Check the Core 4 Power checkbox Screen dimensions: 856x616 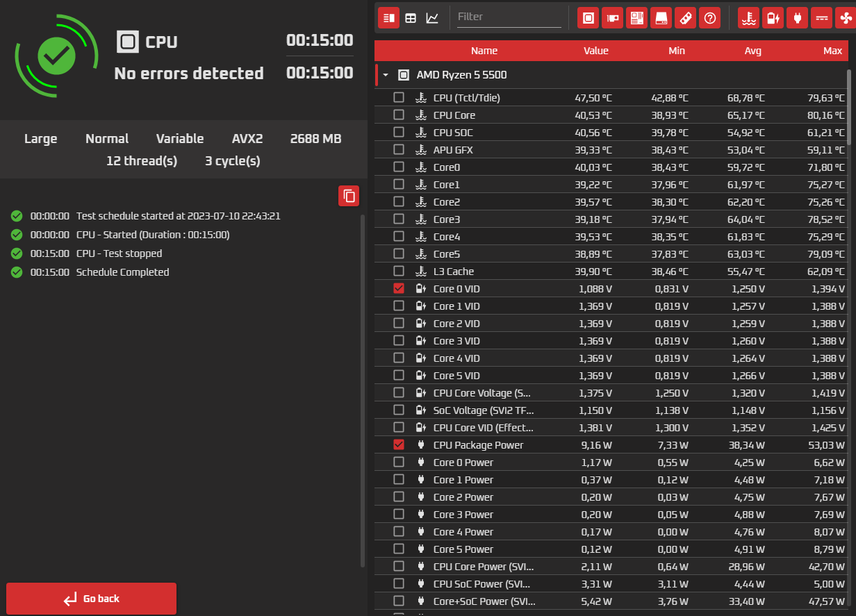pyautogui.click(x=399, y=531)
